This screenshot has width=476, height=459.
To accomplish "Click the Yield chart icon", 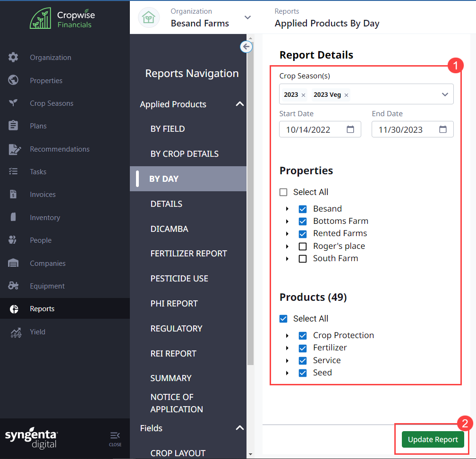I will 15,332.
